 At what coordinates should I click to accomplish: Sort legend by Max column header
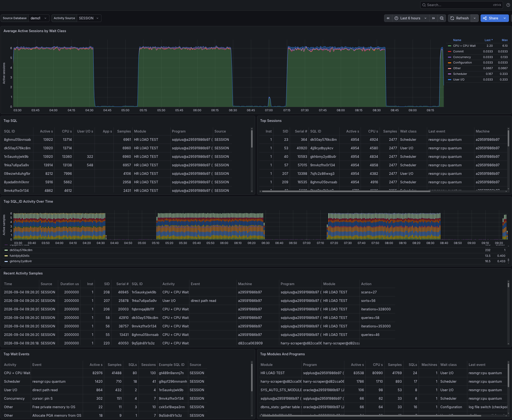pos(504,40)
